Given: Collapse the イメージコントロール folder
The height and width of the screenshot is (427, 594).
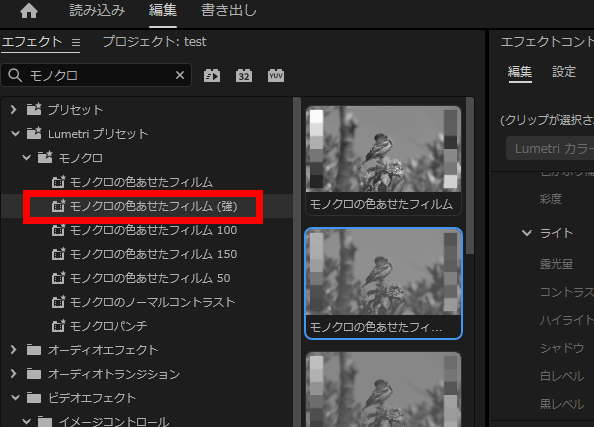Looking at the screenshot, I should pos(27,421).
